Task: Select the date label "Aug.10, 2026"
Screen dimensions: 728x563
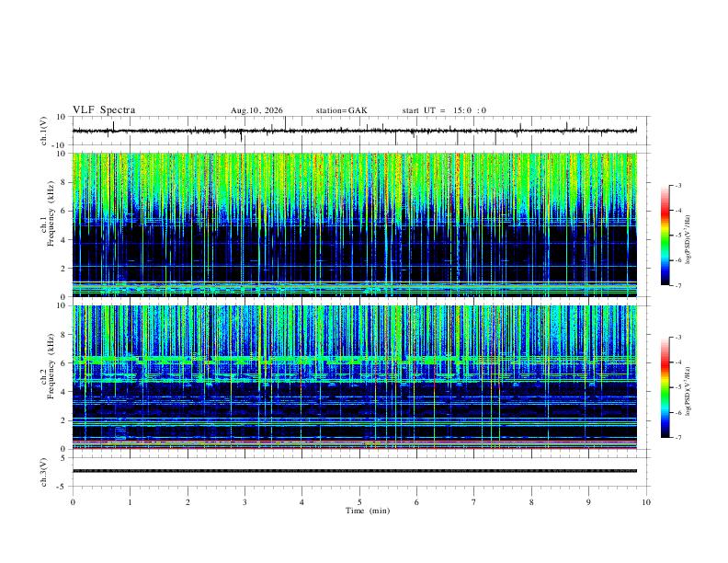Action: 256,110
